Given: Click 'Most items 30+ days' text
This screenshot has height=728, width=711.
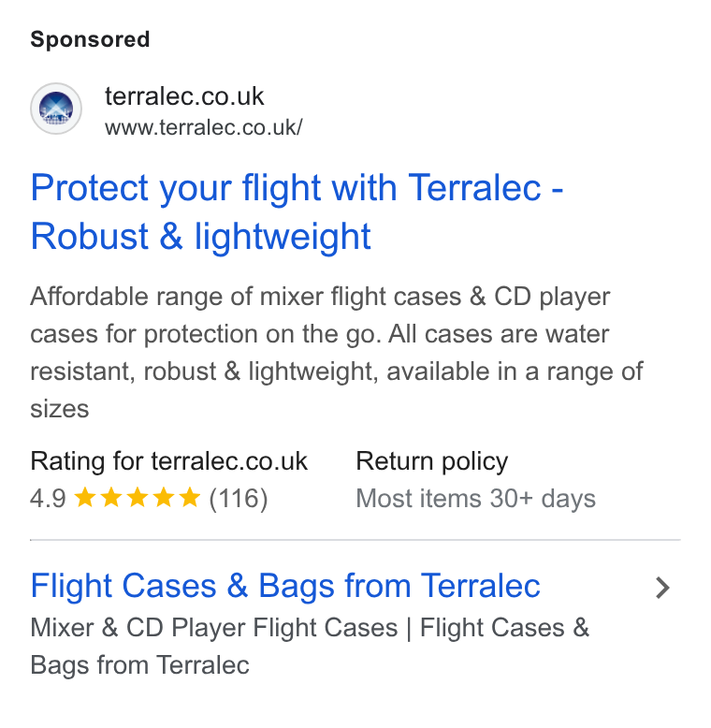Looking at the screenshot, I should (x=475, y=499).
